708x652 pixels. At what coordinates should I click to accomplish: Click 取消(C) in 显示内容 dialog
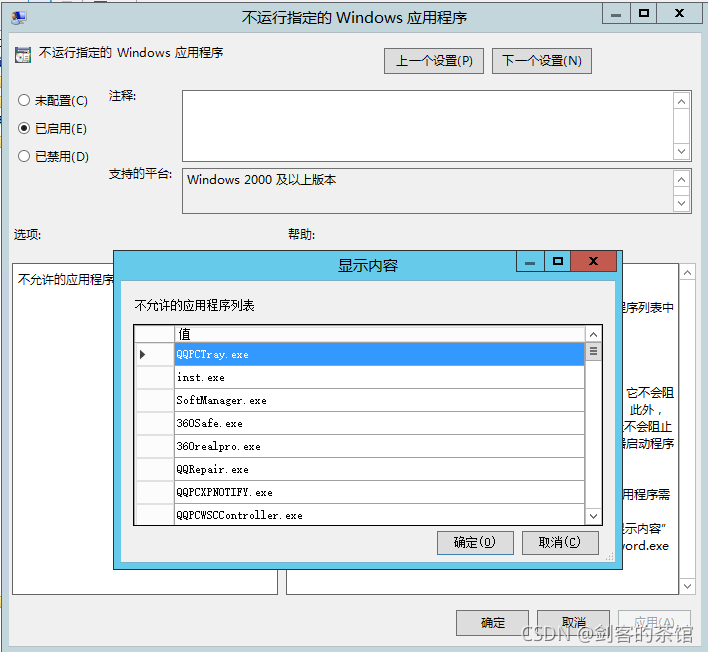[560, 542]
